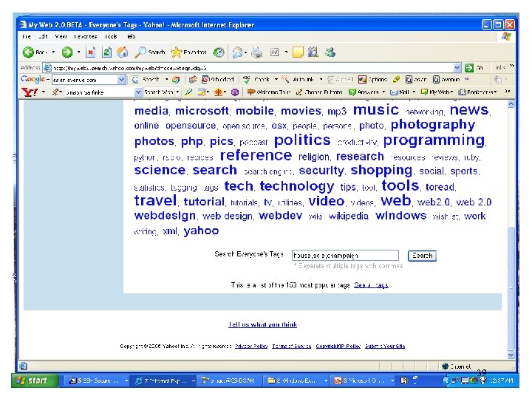Open the Search Web dropdown arrow
Screen dimensions: 532x399
[177, 92]
